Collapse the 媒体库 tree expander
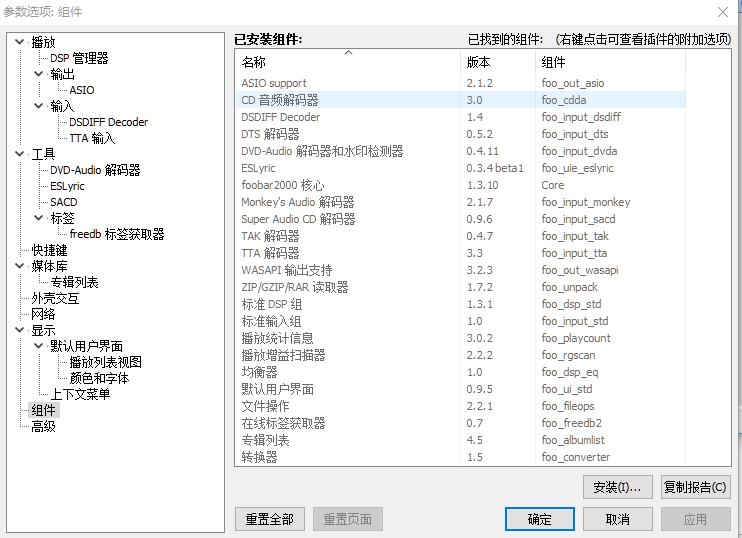 [20, 266]
